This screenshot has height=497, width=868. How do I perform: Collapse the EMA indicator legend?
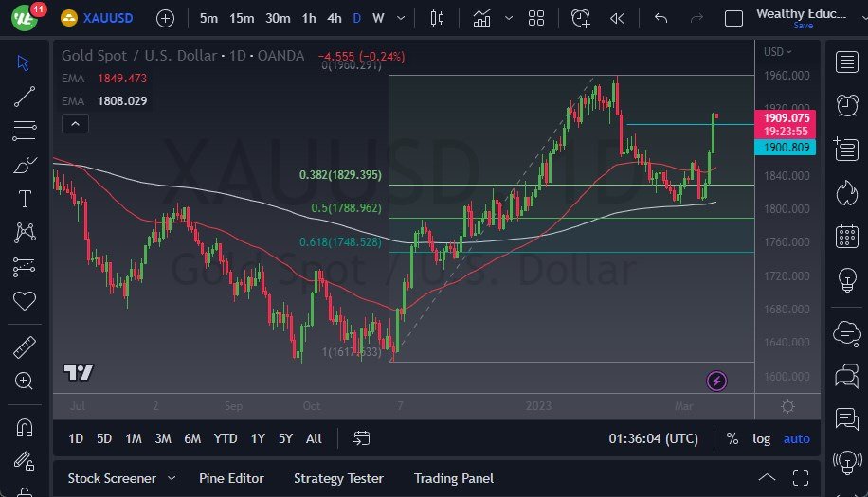75,123
